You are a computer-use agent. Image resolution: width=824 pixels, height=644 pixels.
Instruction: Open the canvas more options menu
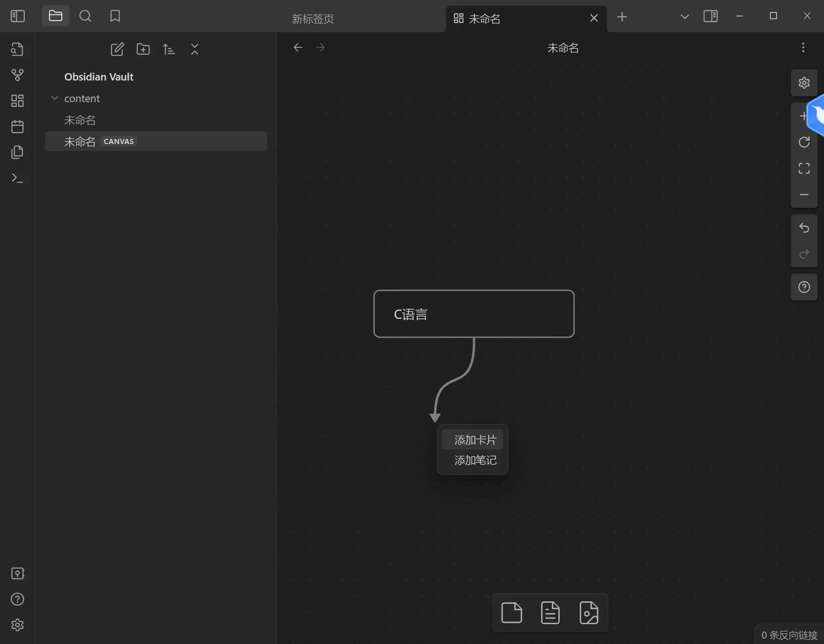tap(803, 47)
